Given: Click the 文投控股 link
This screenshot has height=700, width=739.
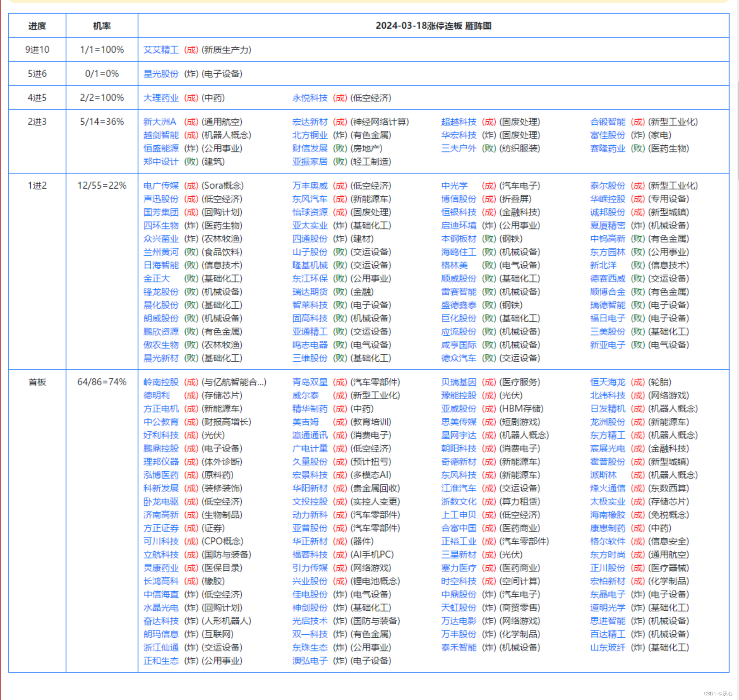Looking at the screenshot, I should [310, 502].
